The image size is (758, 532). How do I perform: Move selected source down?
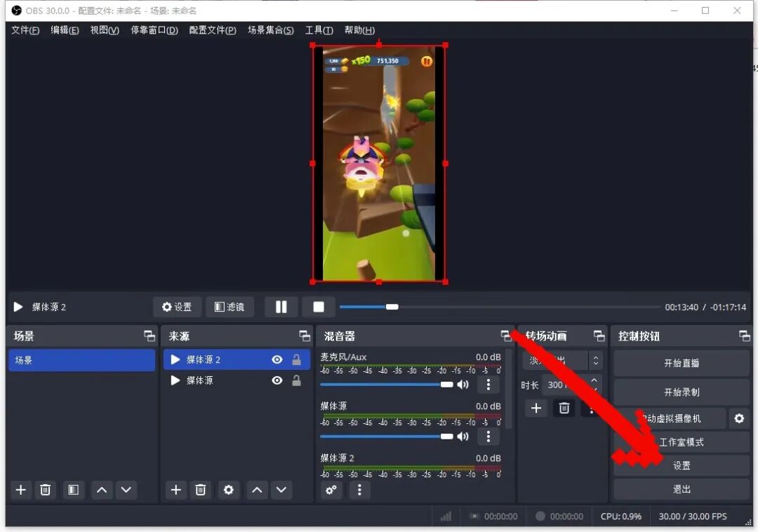pos(281,490)
